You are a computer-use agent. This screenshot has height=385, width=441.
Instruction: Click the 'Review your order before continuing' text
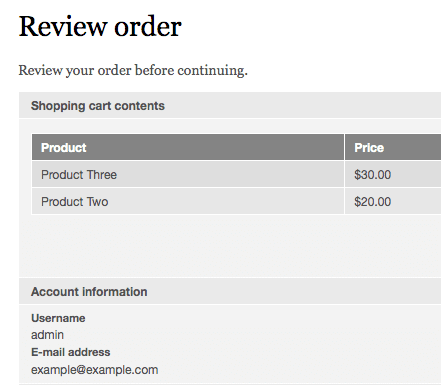(x=133, y=71)
